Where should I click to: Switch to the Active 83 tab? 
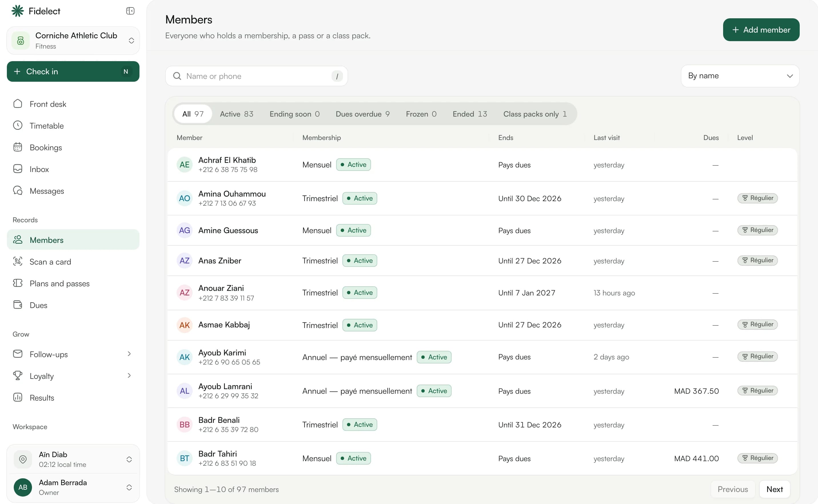click(236, 114)
